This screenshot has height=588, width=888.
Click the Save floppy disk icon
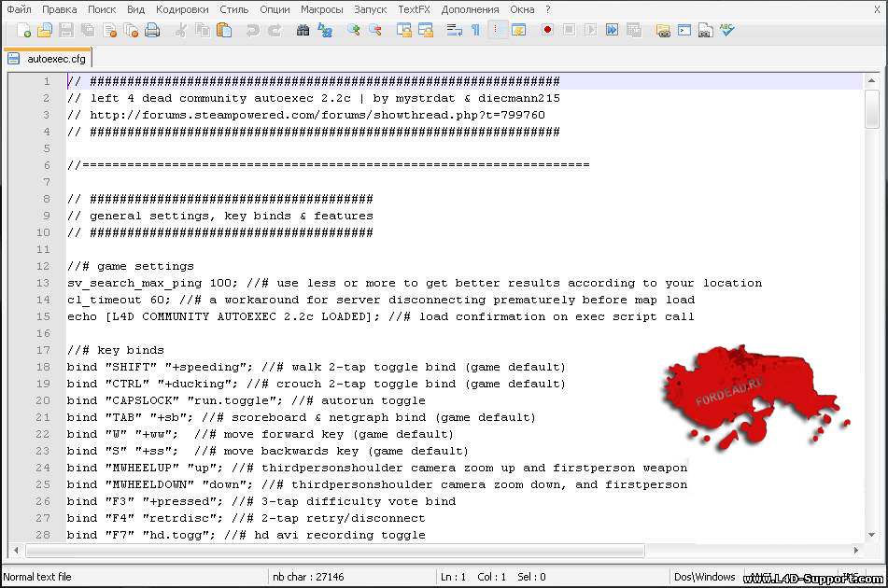click(x=66, y=30)
